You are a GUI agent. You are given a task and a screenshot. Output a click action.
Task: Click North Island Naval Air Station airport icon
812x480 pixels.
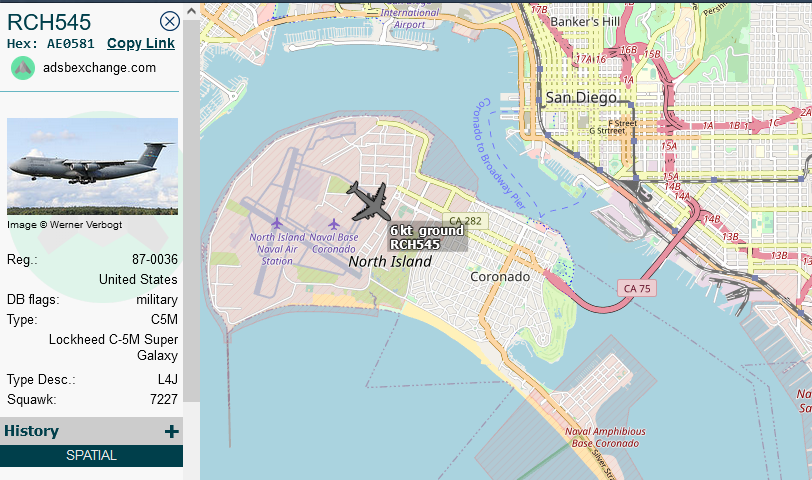pos(277,223)
